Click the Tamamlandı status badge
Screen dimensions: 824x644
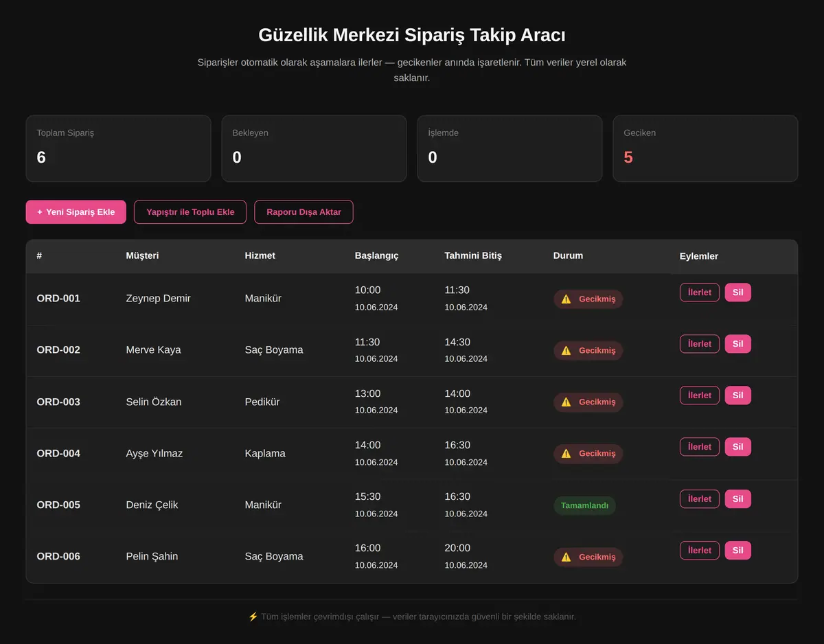(x=584, y=506)
